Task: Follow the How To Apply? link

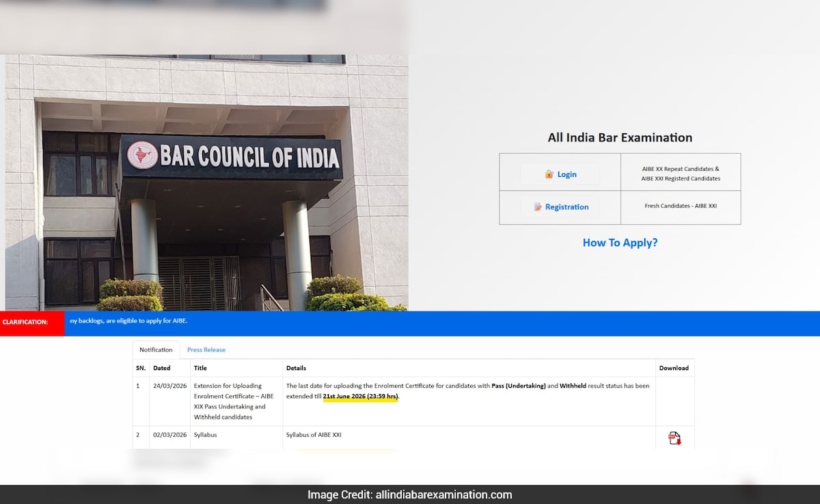Action: click(x=620, y=242)
